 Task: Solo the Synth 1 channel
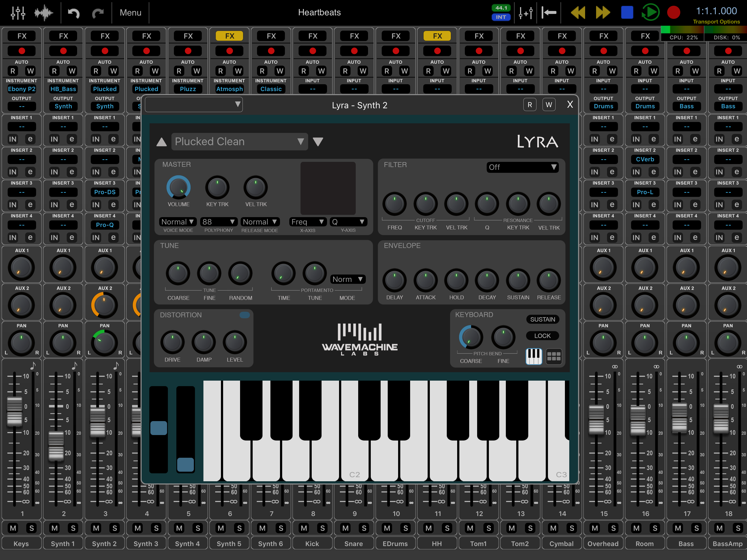[73, 528]
